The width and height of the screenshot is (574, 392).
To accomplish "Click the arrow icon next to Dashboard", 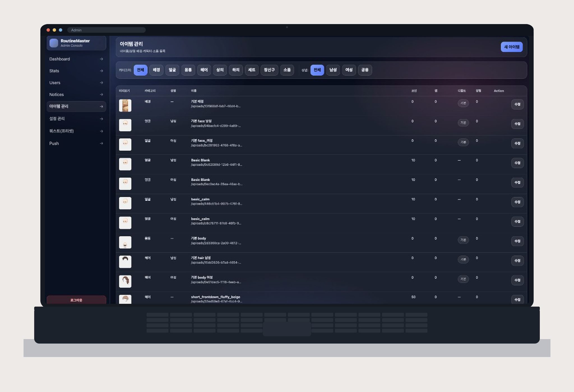I will 101,59.
